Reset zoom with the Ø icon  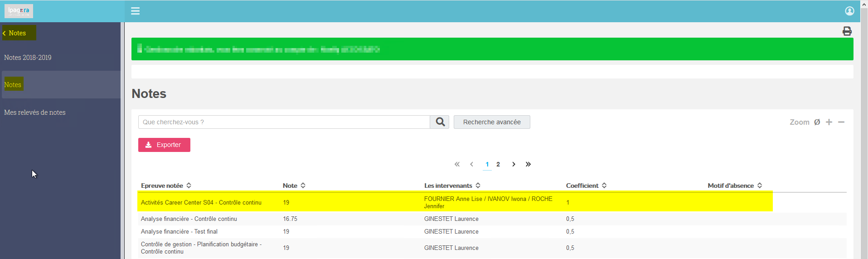(817, 122)
